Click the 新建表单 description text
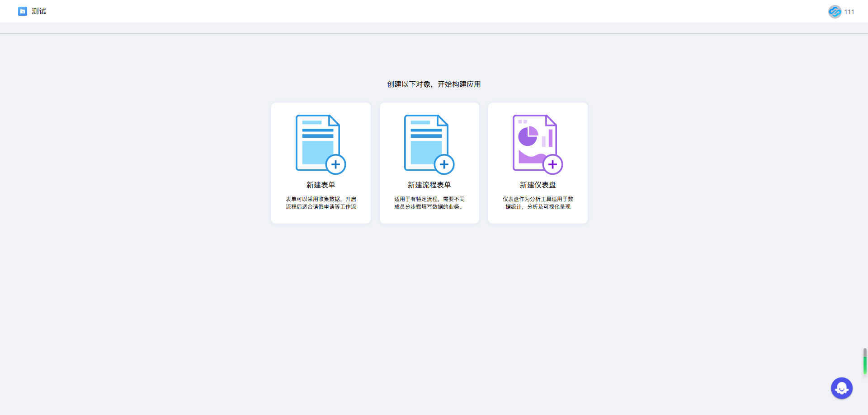The height and width of the screenshot is (415, 868). 321,203
